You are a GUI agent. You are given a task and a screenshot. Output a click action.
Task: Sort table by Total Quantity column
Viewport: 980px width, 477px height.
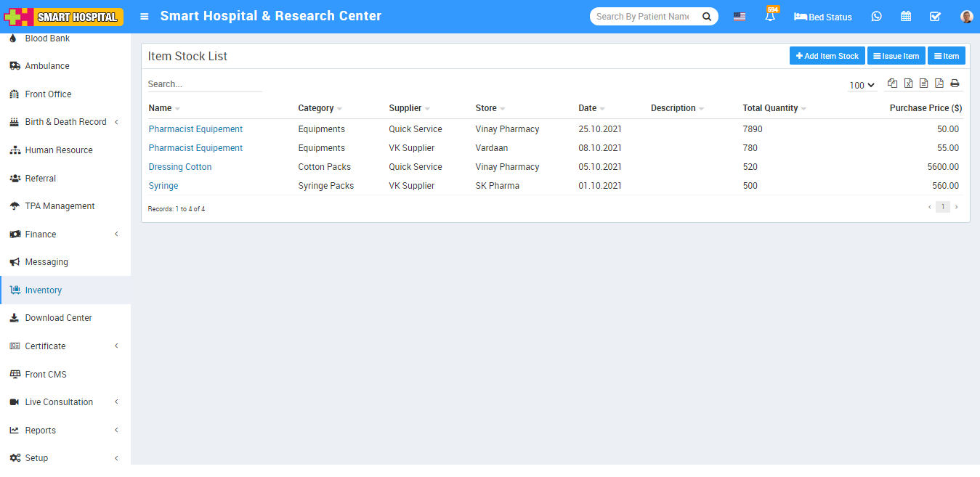pos(770,108)
